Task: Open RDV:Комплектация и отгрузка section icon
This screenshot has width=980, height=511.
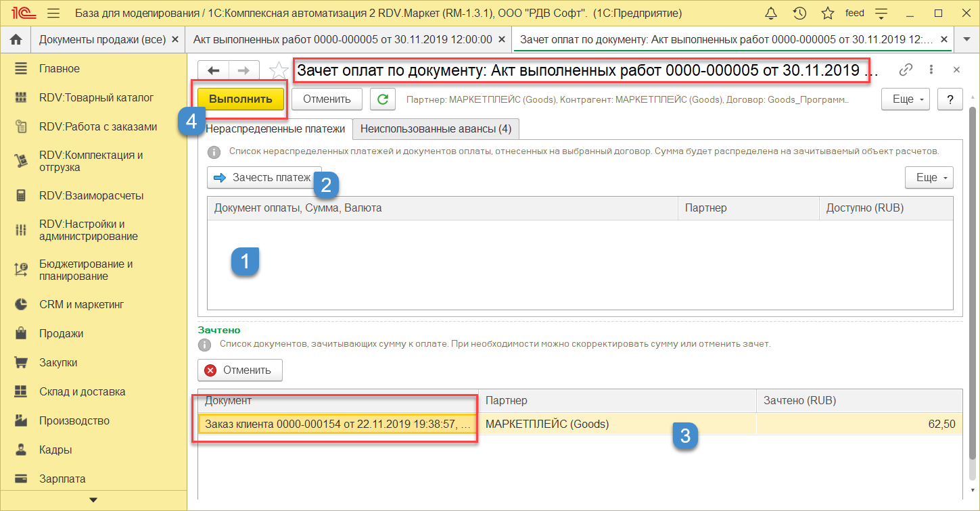Action: point(21,161)
